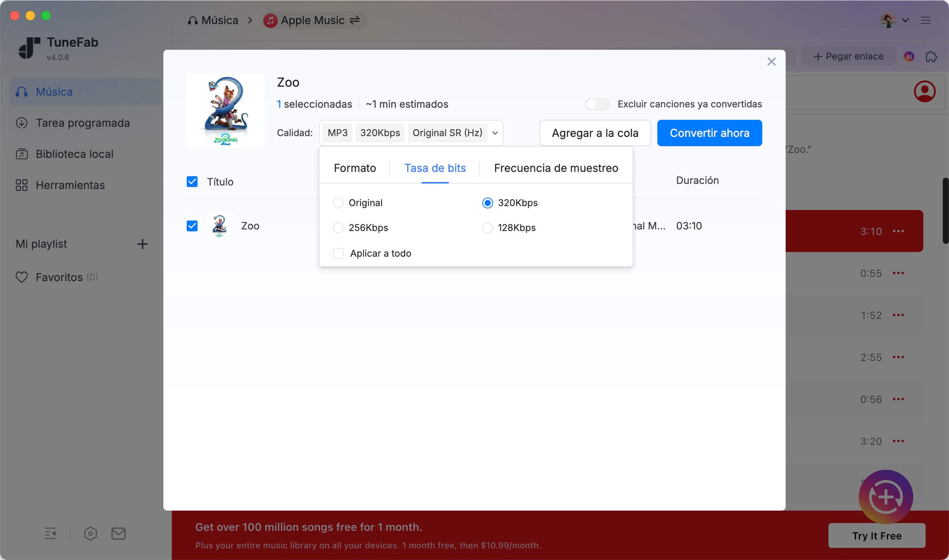This screenshot has height=560, width=949.
Task: Open the Calidad quality dropdown
Action: (495, 133)
